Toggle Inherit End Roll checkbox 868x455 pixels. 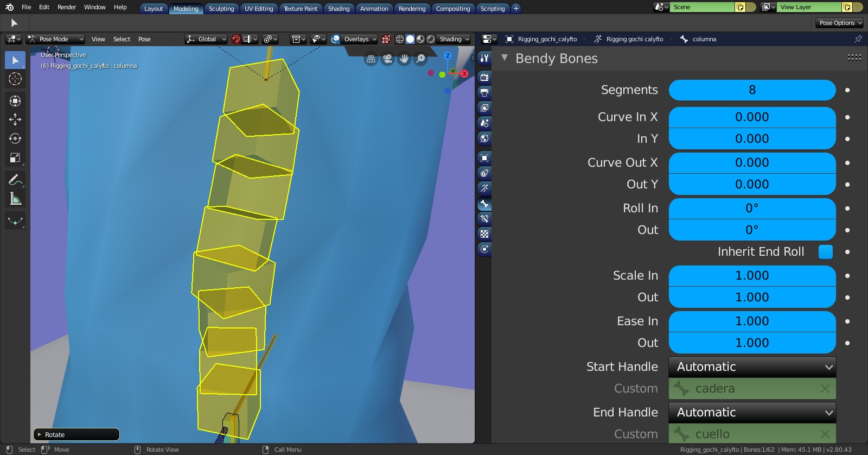[826, 252]
